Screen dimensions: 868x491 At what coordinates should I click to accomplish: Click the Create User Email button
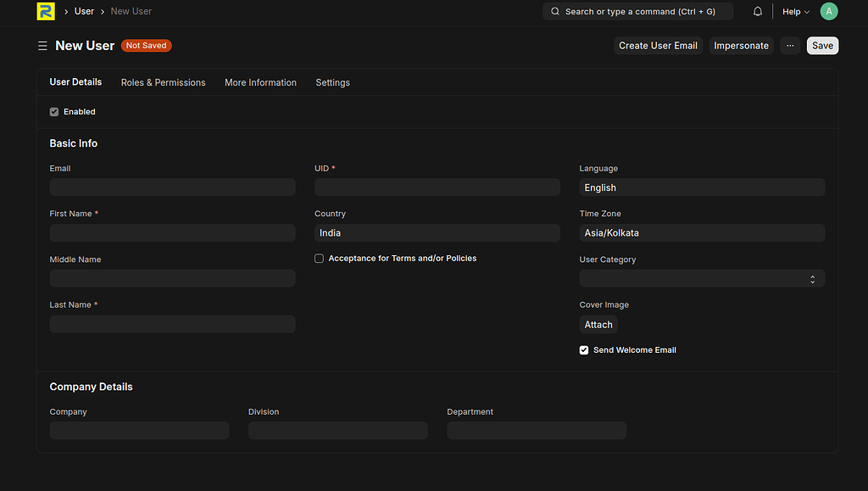pos(658,45)
